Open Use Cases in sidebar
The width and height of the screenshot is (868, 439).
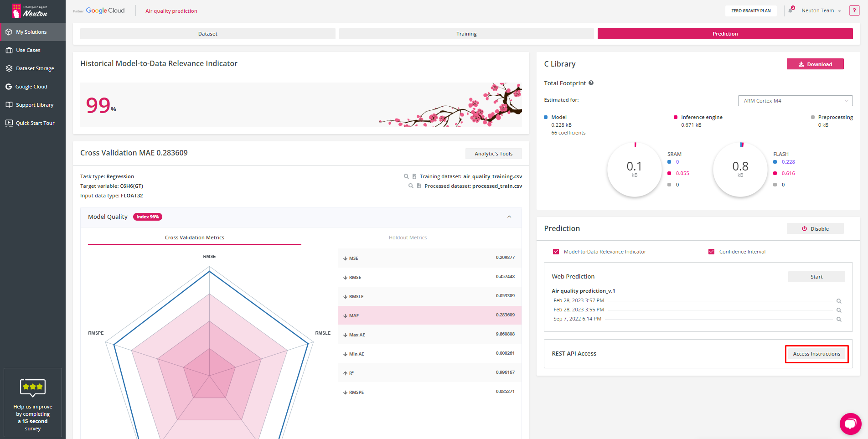(33, 50)
